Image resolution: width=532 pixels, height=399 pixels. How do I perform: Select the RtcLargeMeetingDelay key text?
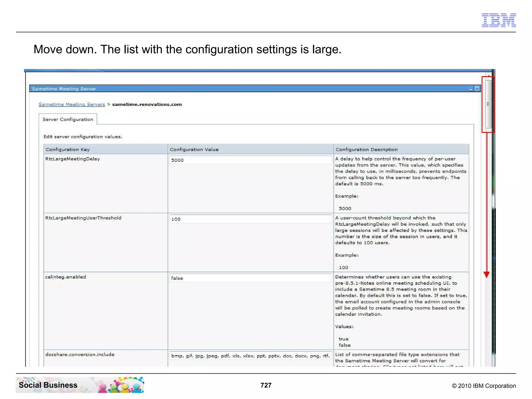click(x=72, y=159)
